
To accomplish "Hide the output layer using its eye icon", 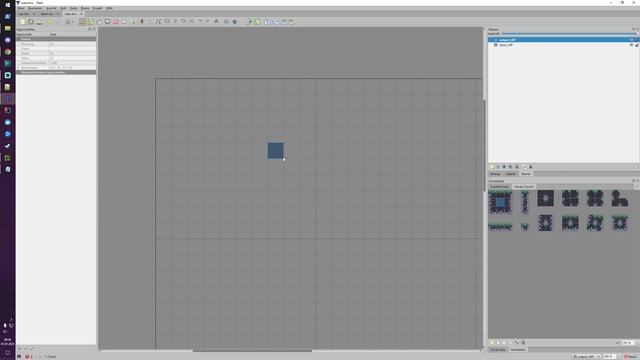I will tap(631, 40).
